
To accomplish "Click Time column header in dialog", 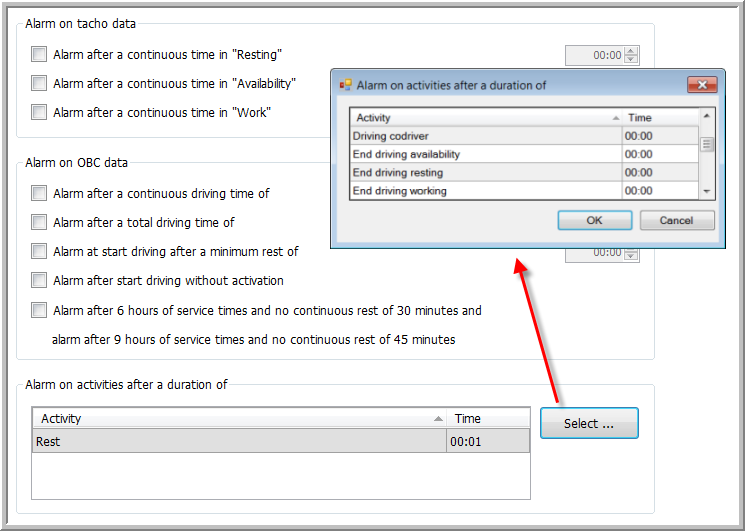I will tap(658, 118).
